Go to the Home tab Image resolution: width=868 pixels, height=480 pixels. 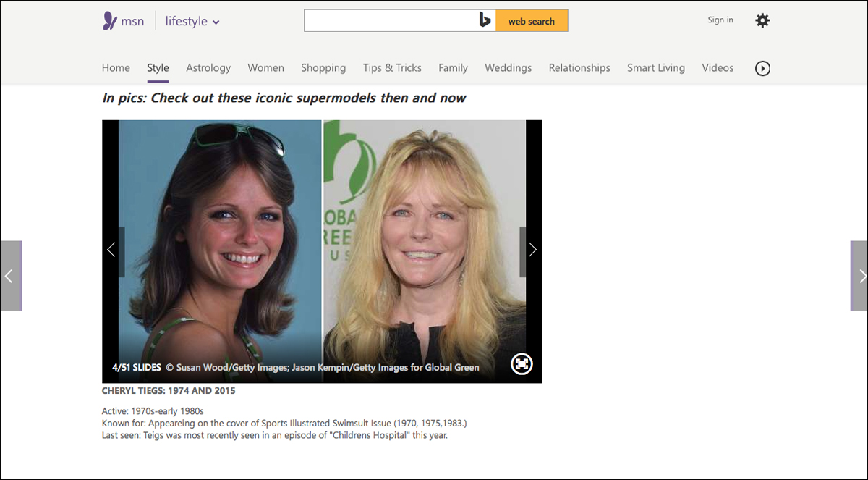pos(116,68)
